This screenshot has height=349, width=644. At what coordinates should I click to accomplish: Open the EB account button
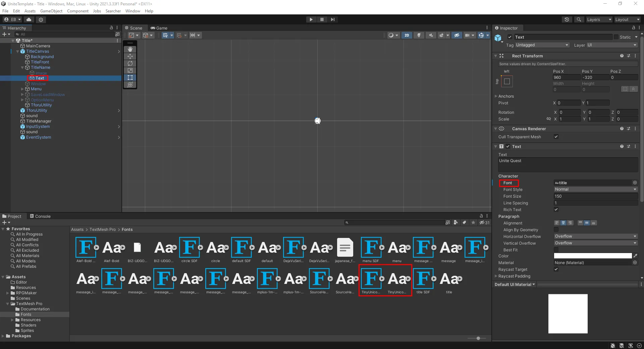coord(12,19)
